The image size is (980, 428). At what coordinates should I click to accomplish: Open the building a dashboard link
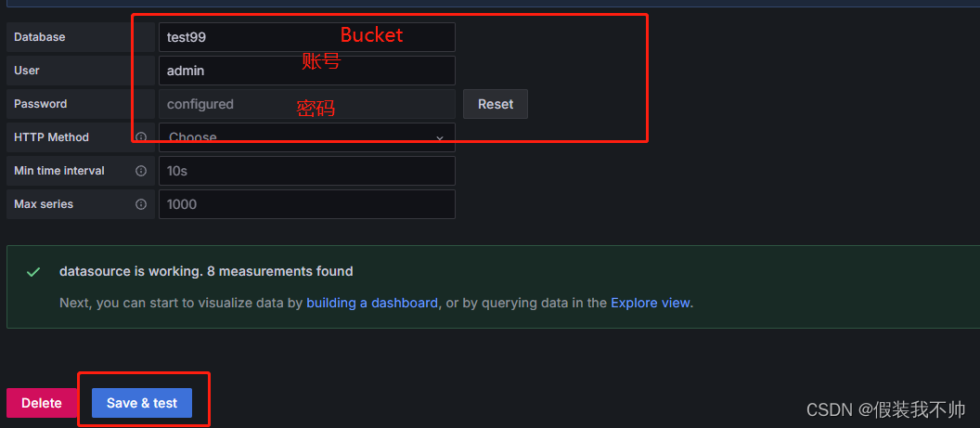(372, 303)
